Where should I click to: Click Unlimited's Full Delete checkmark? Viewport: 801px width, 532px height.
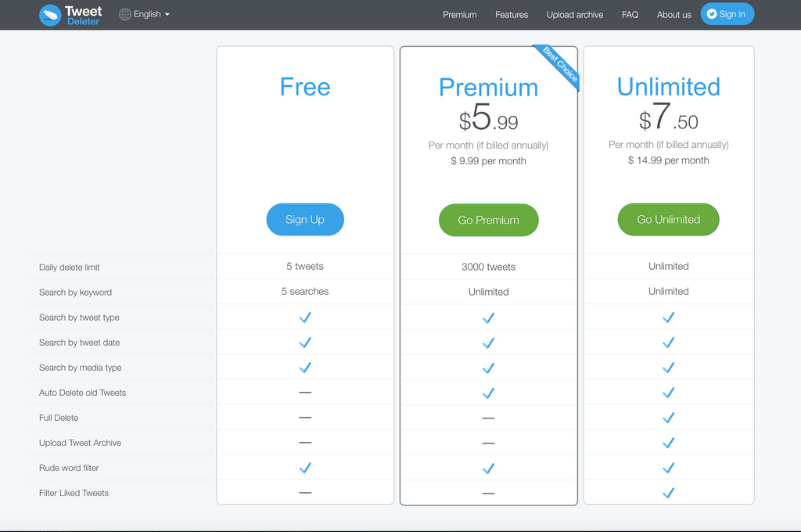668,418
